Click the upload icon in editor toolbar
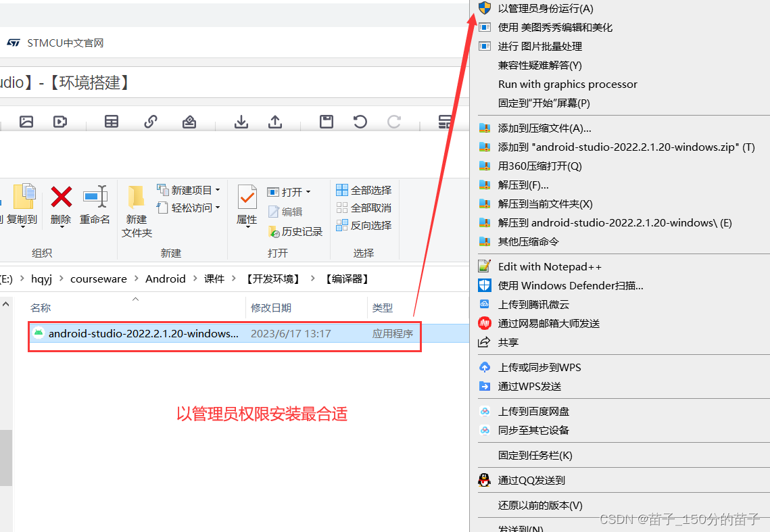 click(x=275, y=121)
